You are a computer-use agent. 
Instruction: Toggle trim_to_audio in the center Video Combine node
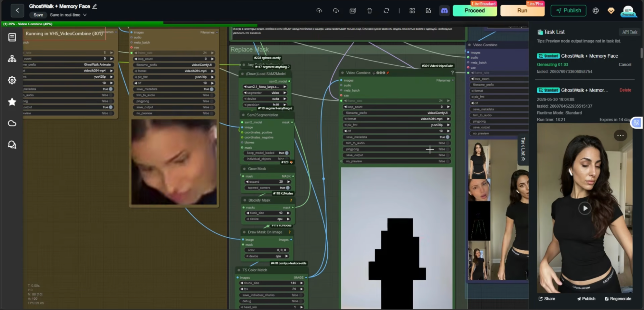[447, 143]
